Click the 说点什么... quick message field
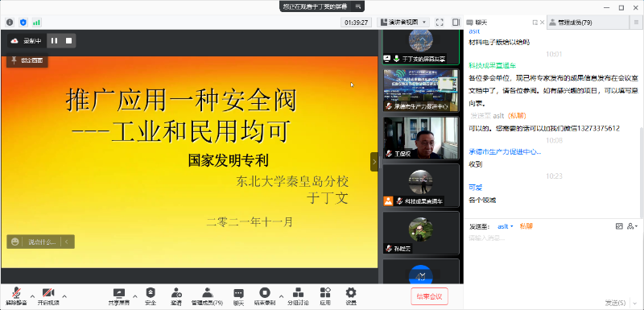Image resolution: width=644 pixels, height=310 pixels. pos(42,242)
